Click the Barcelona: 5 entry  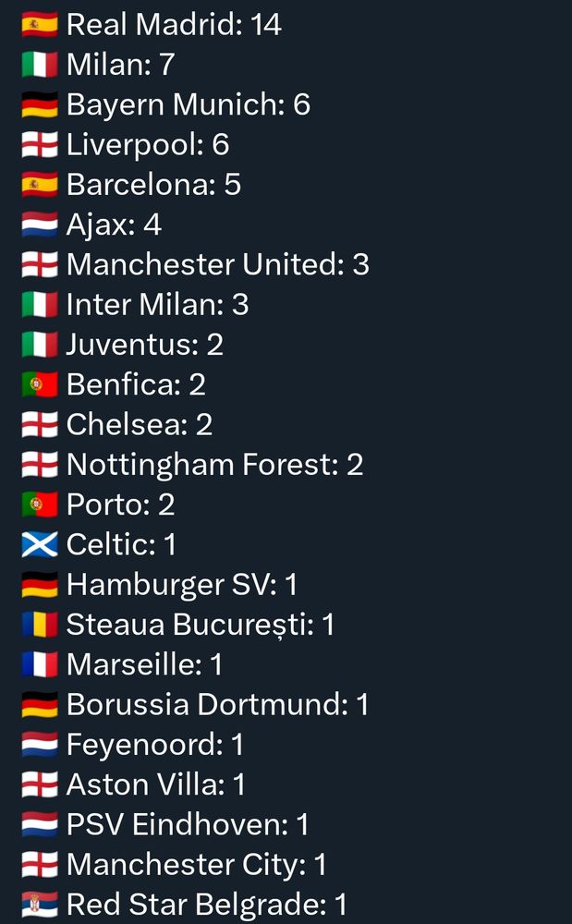pyautogui.click(x=153, y=185)
